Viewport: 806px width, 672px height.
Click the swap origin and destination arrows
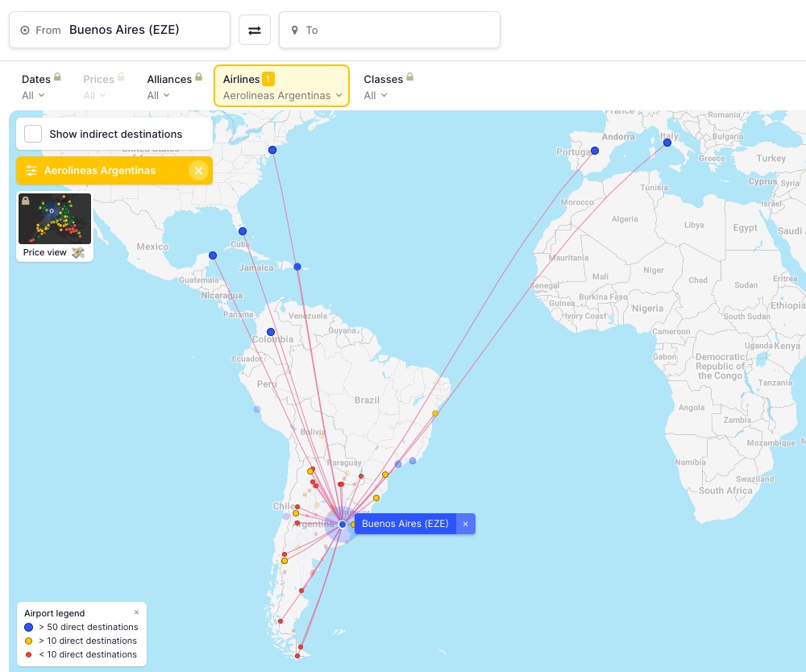(x=254, y=31)
